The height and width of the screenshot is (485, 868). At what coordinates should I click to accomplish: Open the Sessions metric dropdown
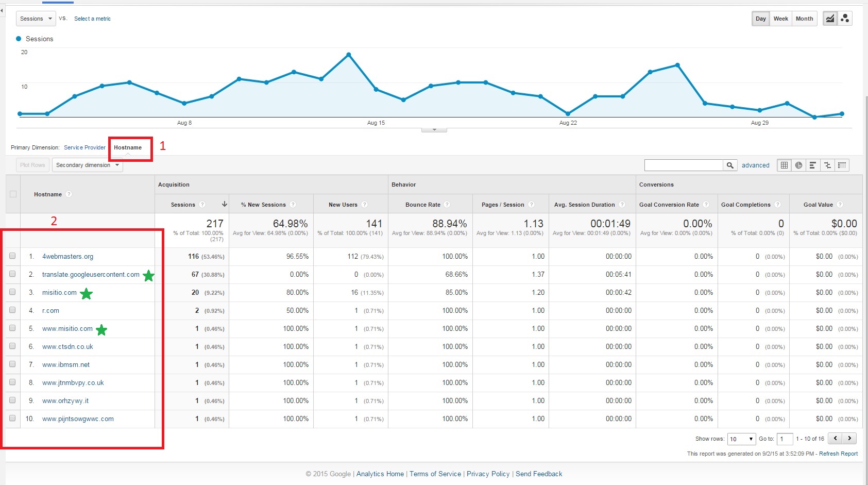[x=36, y=19]
